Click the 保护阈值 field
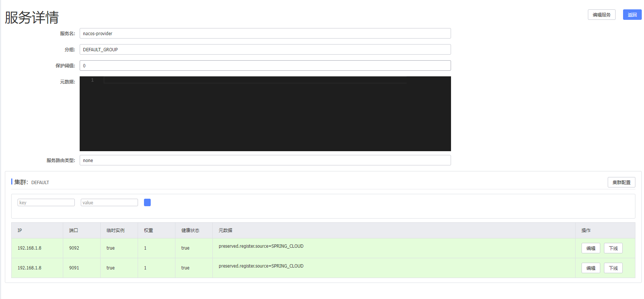Image resolution: width=644 pixels, height=299 pixels. [265, 65]
